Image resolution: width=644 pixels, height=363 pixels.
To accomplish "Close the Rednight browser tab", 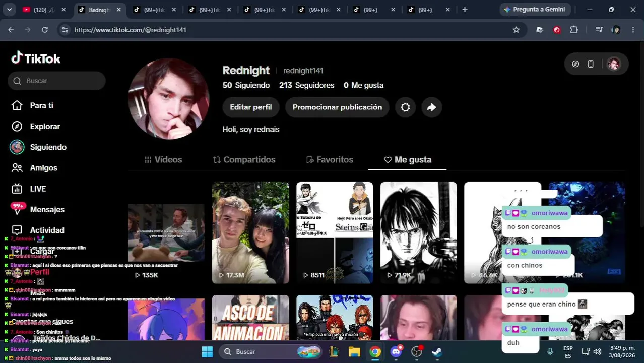I will coord(118,10).
